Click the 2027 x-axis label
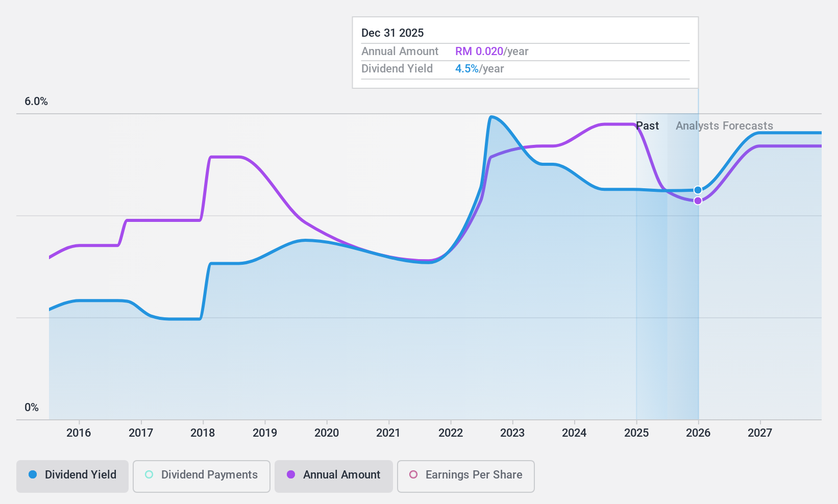Image resolution: width=838 pixels, height=504 pixels. pyautogui.click(x=760, y=433)
